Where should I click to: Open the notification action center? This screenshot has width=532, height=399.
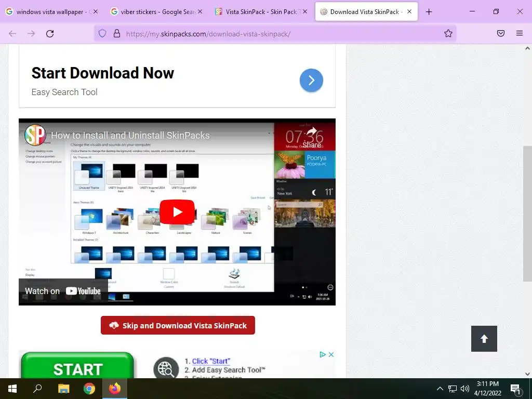[516, 389]
